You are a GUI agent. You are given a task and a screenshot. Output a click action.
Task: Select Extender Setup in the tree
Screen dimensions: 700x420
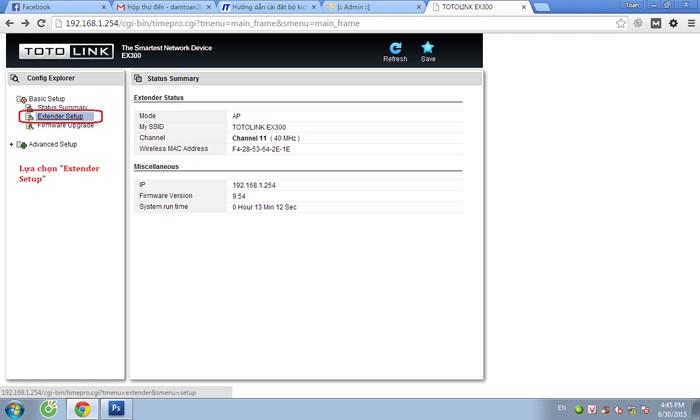tap(61, 116)
